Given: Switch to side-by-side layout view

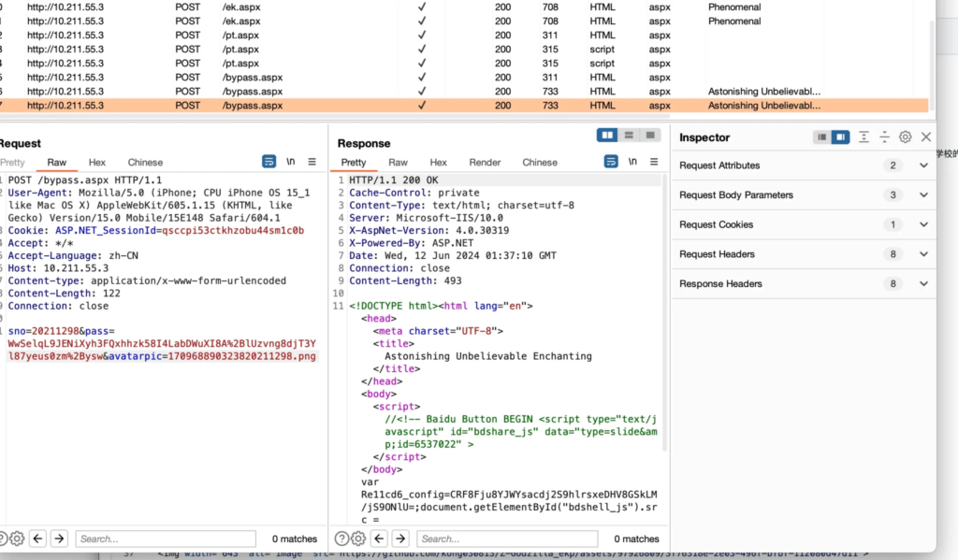Looking at the screenshot, I should click(x=607, y=135).
